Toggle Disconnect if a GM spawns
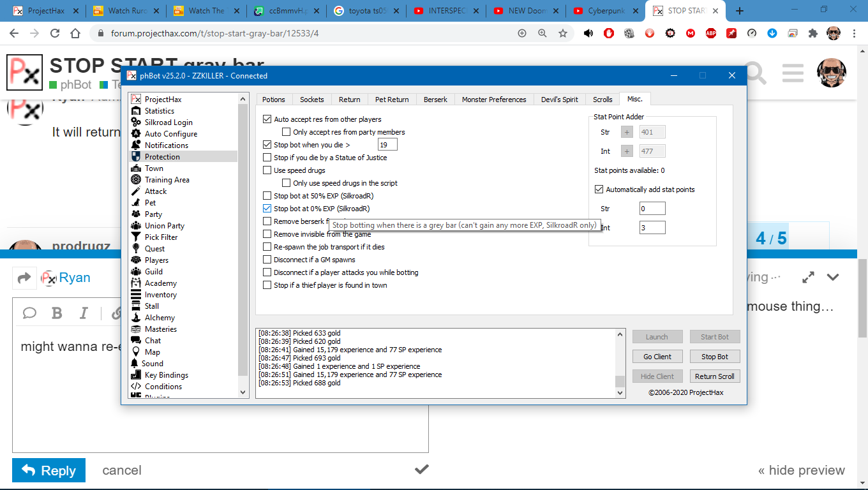 [x=267, y=260]
